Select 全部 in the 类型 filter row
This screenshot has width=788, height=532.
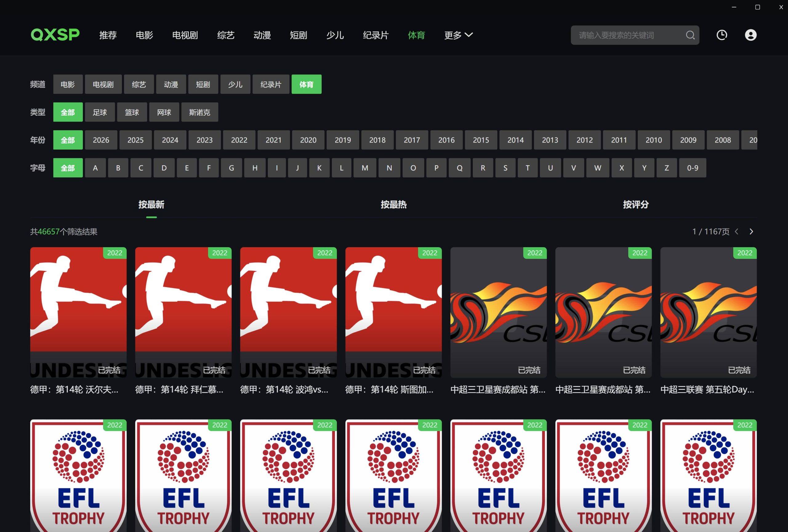click(x=68, y=112)
